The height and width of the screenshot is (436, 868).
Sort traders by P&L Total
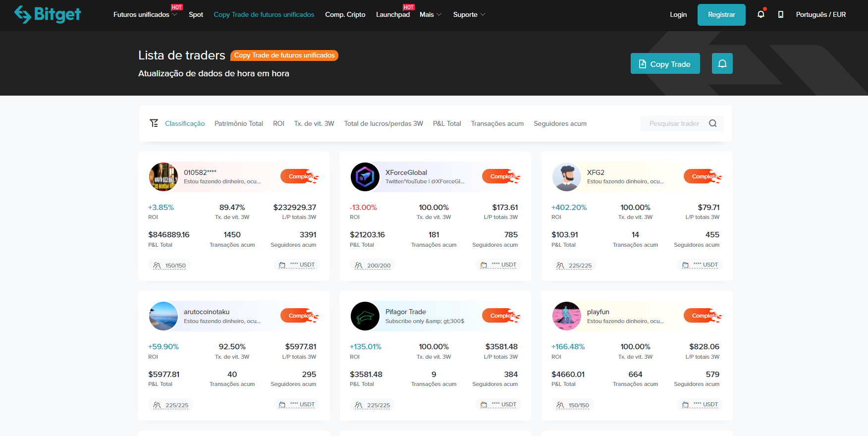click(447, 123)
